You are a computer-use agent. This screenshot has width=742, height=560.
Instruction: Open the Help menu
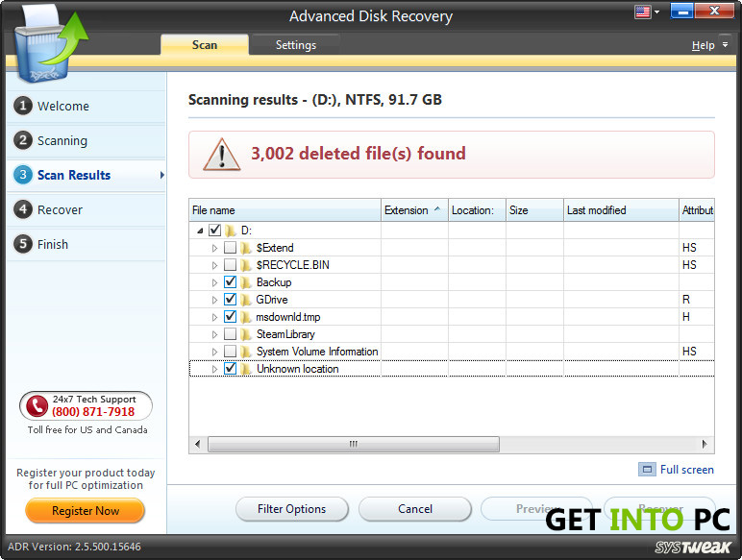(x=703, y=45)
